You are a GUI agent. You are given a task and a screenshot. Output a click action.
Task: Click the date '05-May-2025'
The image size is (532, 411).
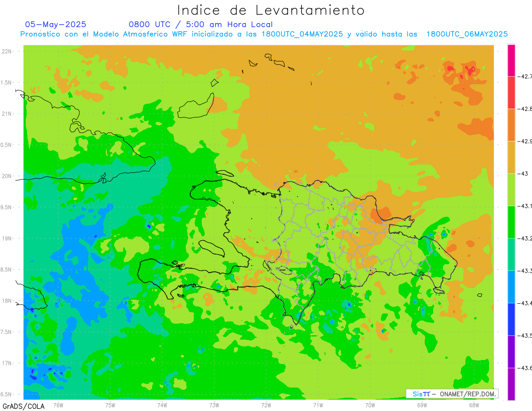56,24
